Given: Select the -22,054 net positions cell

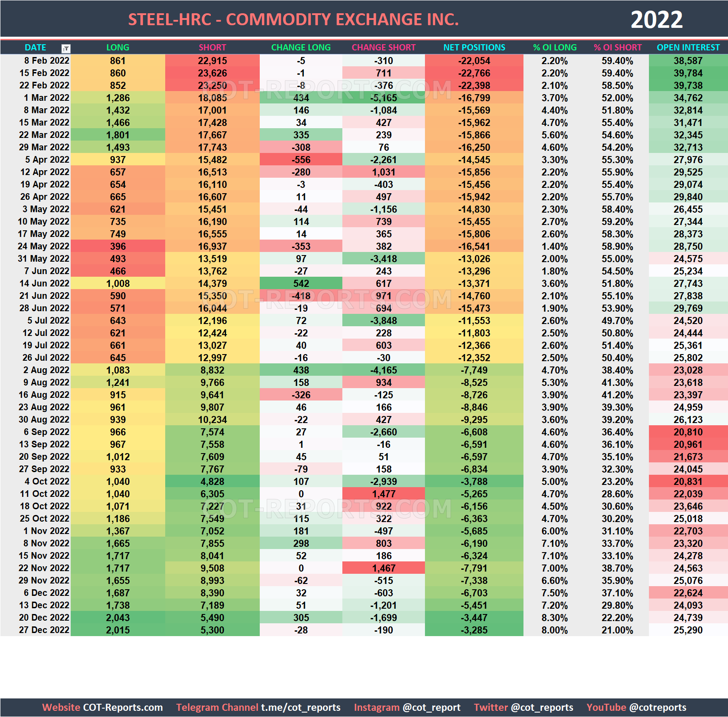Looking at the screenshot, I should pos(474,61).
